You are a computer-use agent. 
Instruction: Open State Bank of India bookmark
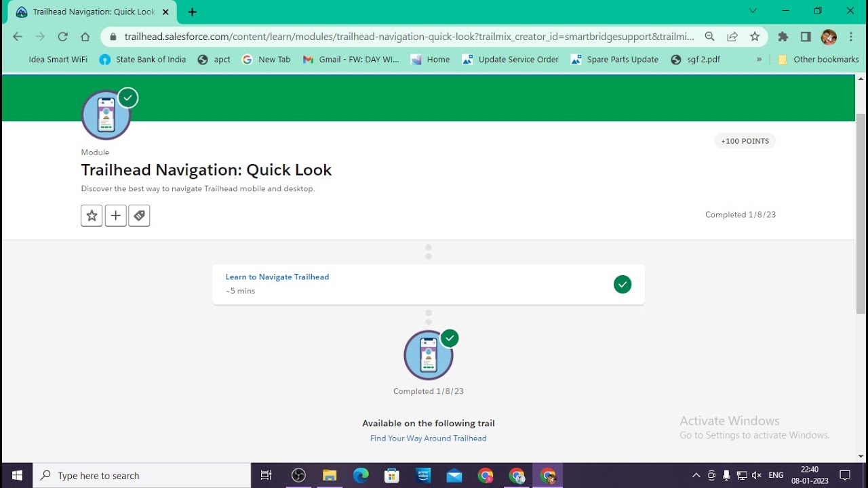click(142, 59)
